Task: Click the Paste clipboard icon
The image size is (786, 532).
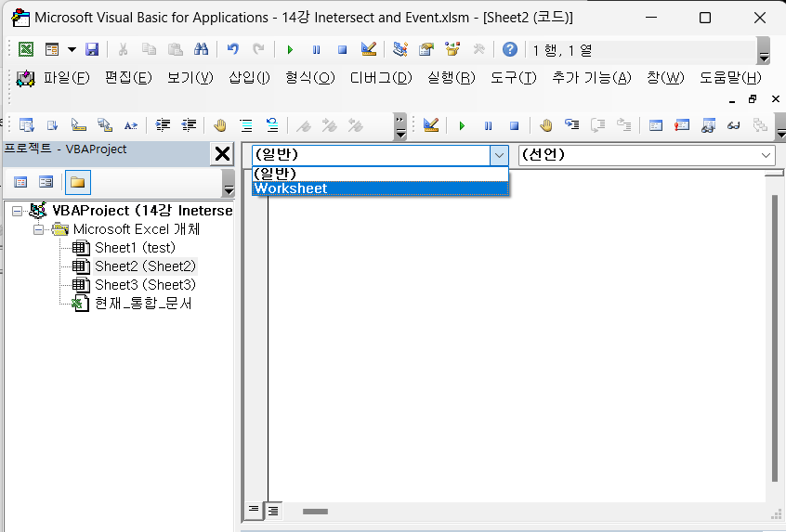Action: click(x=175, y=49)
